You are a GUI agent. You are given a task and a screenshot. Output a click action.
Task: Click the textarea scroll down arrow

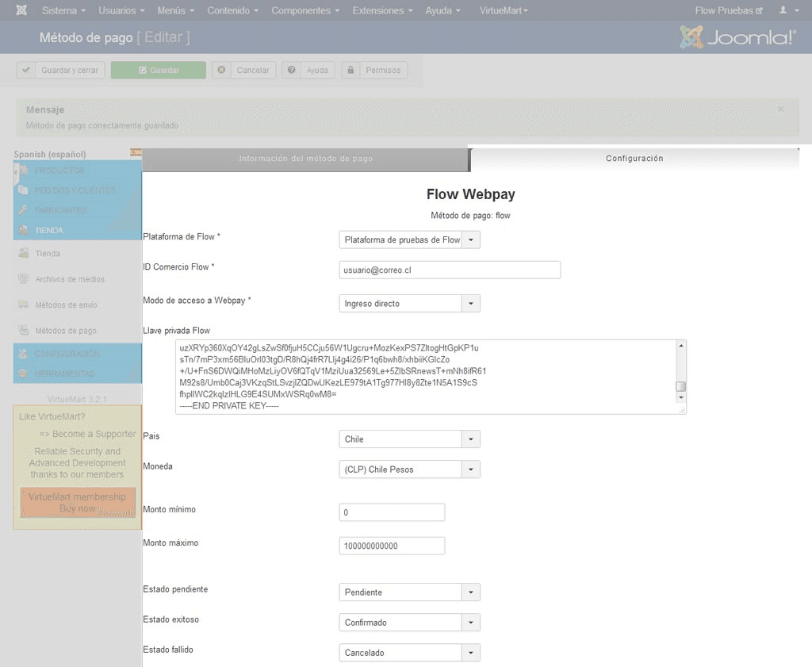click(x=681, y=397)
